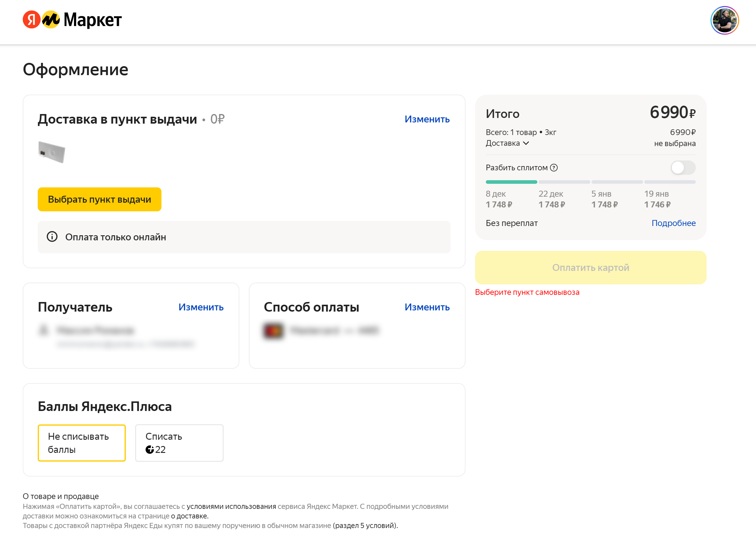Click Изменить in the Способ оплаты section
The height and width of the screenshot is (534, 756).
[427, 307]
